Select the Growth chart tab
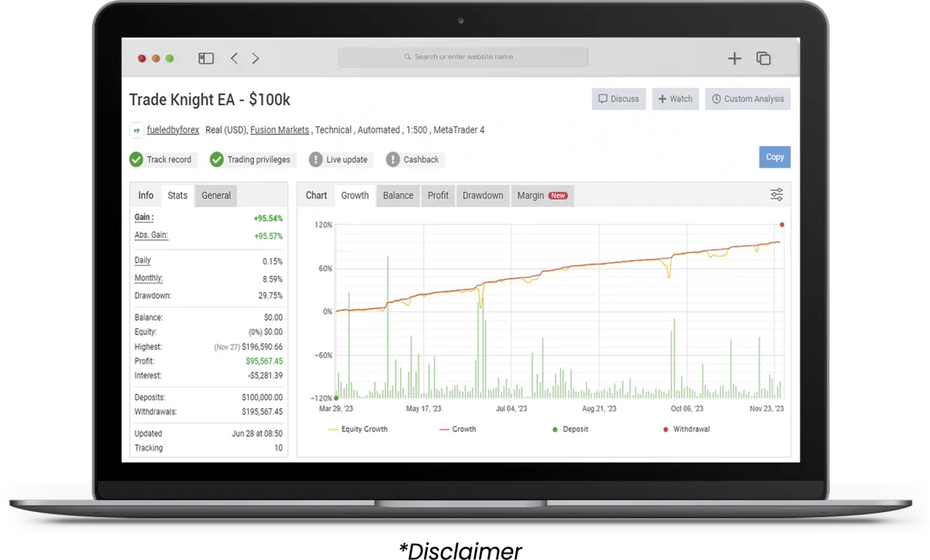The image size is (930, 560). 355,195
